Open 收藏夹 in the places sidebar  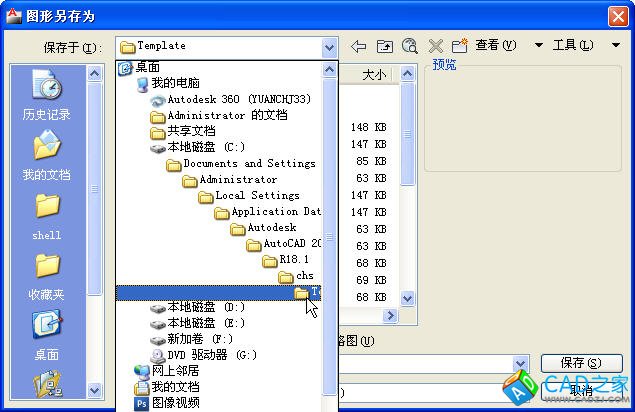click(x=46, y=275)
